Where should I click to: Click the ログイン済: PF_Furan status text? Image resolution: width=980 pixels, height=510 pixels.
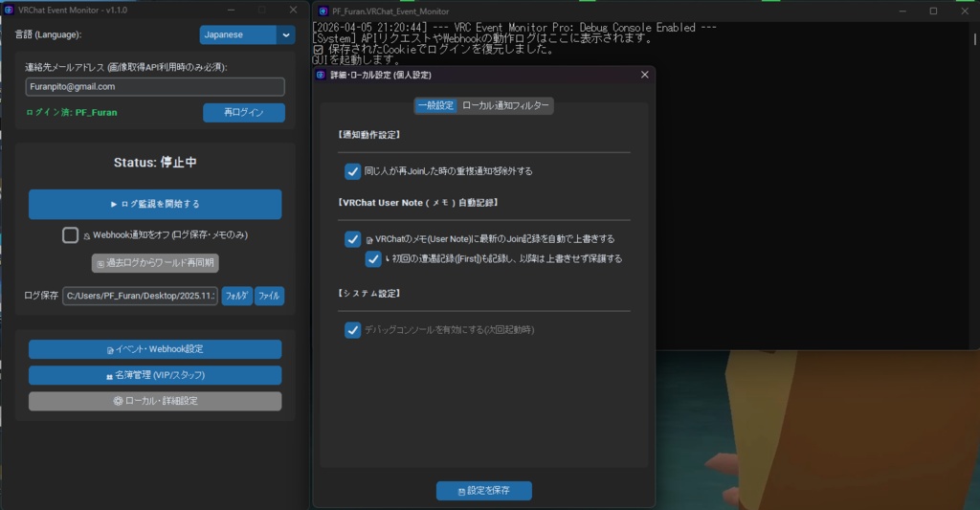pyautogui.click(x=71, y=113)
